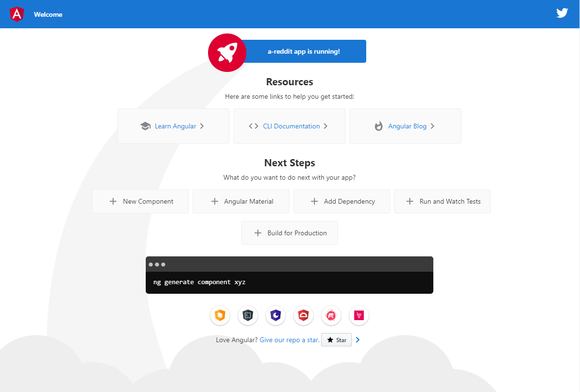Choose the Build for Production card
This screenshot has width=580, height=392.
pos(290,233)
